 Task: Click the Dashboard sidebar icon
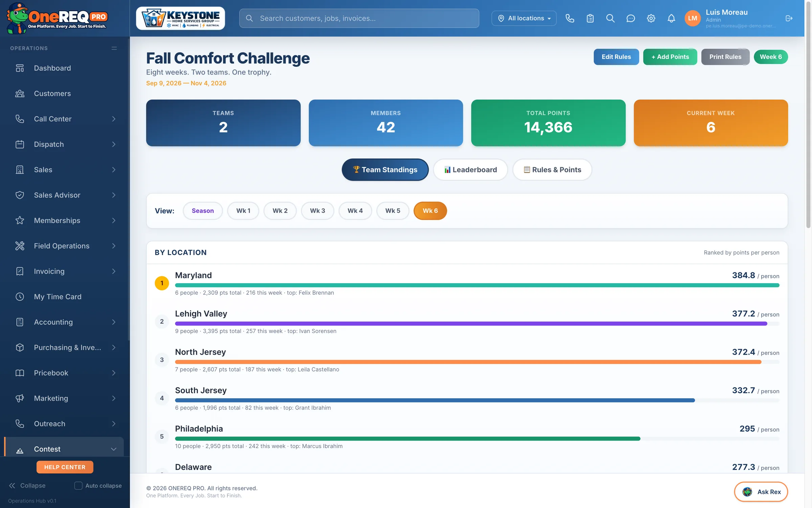(x=20, y=68)
